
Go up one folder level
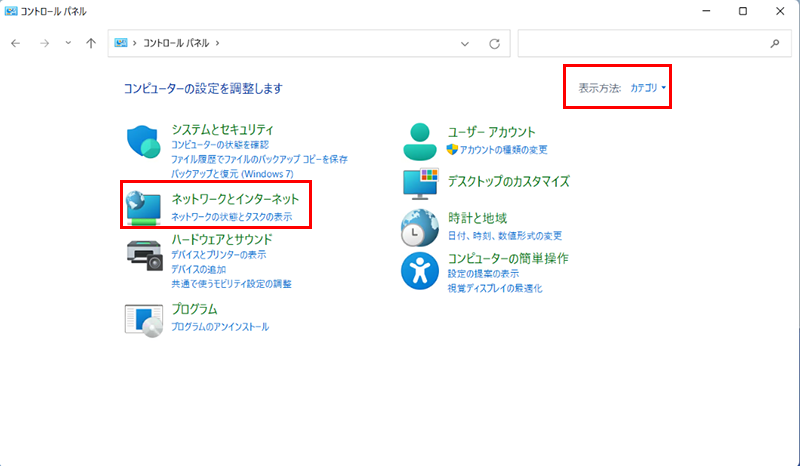pos(91,44)
